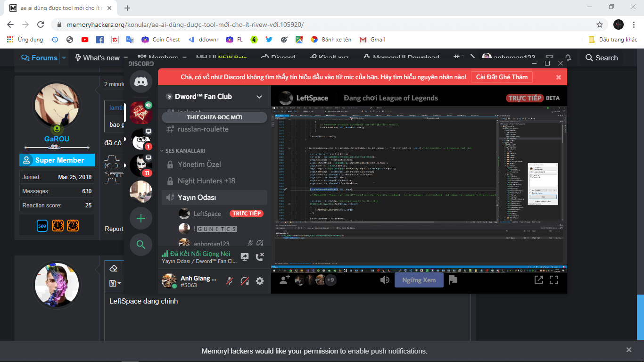Screen dimensions: 644x362
Task: Click the invite people icon under stream
Action: [284, 280]
